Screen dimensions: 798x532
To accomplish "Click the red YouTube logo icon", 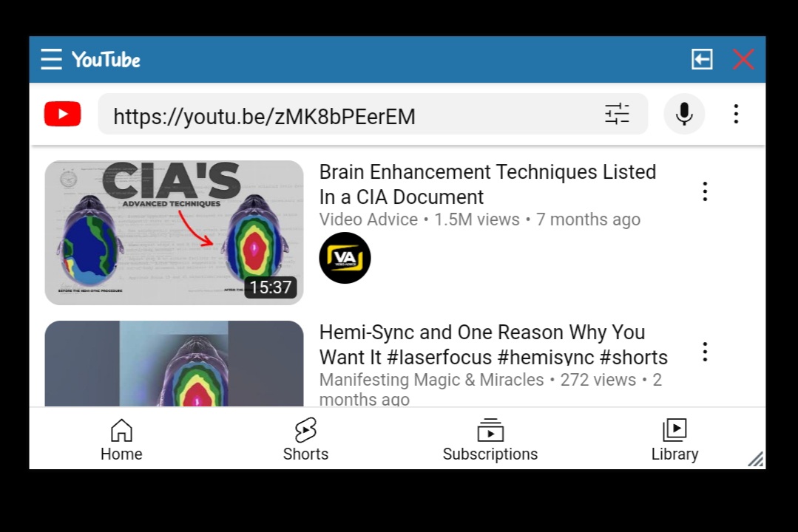I will (x=63, y=113).
